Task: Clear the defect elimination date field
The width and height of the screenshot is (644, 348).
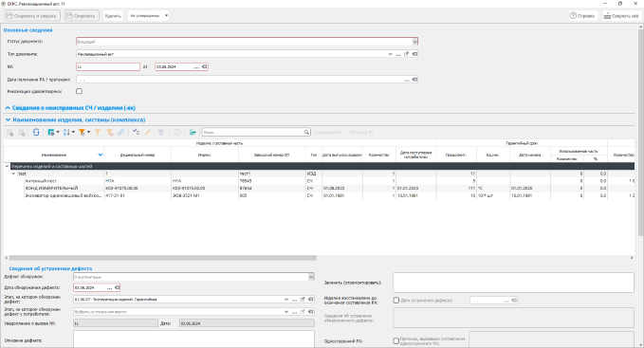Action: pos(514,301)
